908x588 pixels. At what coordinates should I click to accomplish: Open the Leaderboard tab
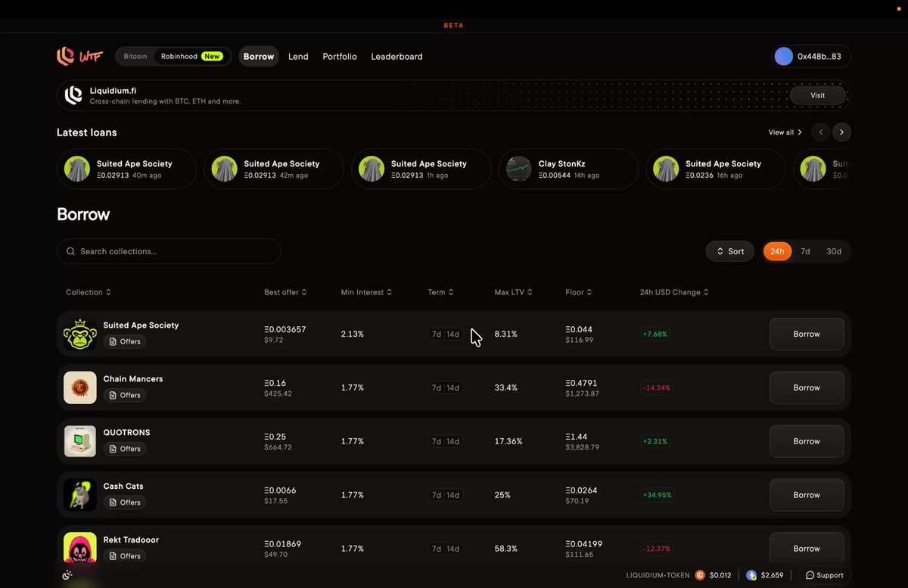click(x=396, y=57)
